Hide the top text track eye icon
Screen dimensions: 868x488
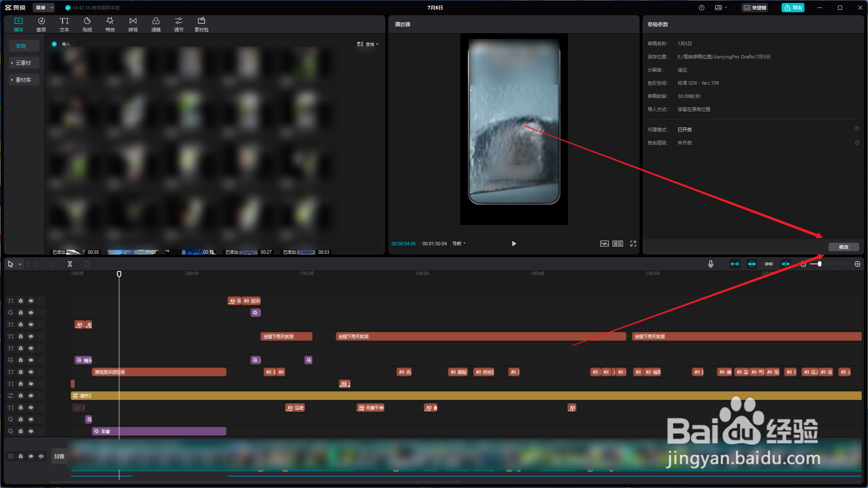click(31, 301)
